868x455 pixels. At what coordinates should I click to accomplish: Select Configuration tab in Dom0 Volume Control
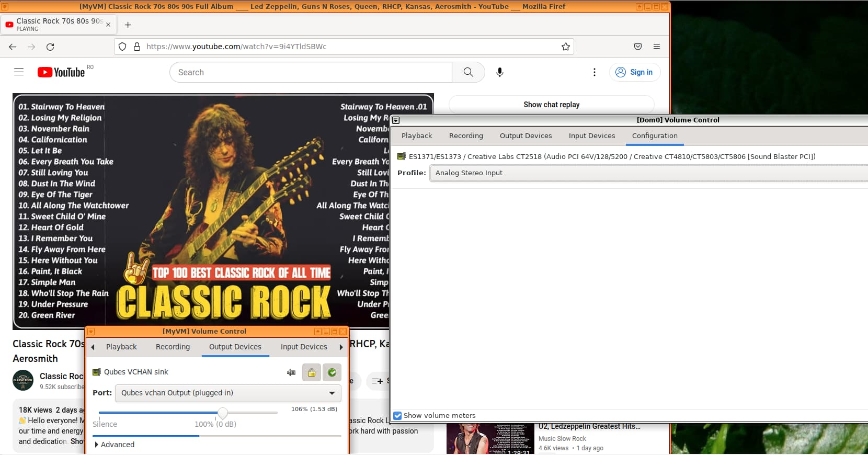pos(655,135)
